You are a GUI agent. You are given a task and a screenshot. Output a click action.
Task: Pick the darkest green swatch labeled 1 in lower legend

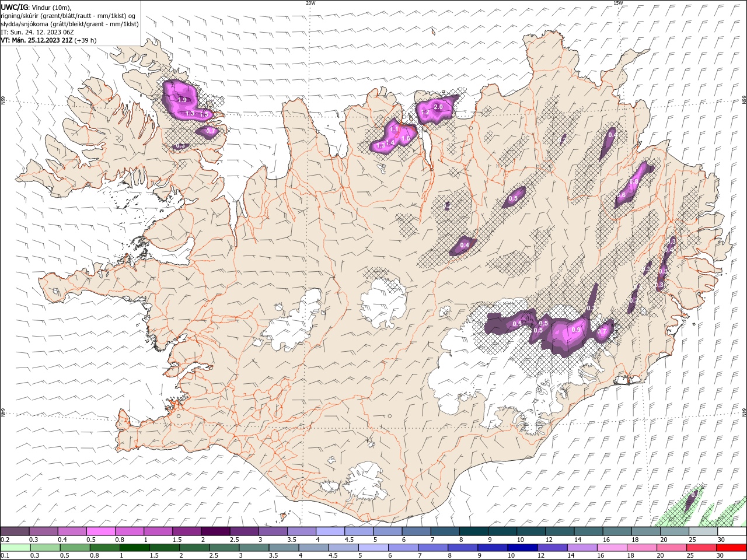[134, 548]
